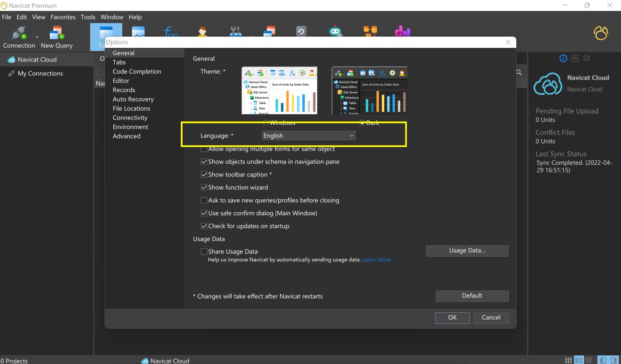Close the Options dialog with X
This screenshot has height=364, width=621.
pyautogui.click(x=508, y=42)
